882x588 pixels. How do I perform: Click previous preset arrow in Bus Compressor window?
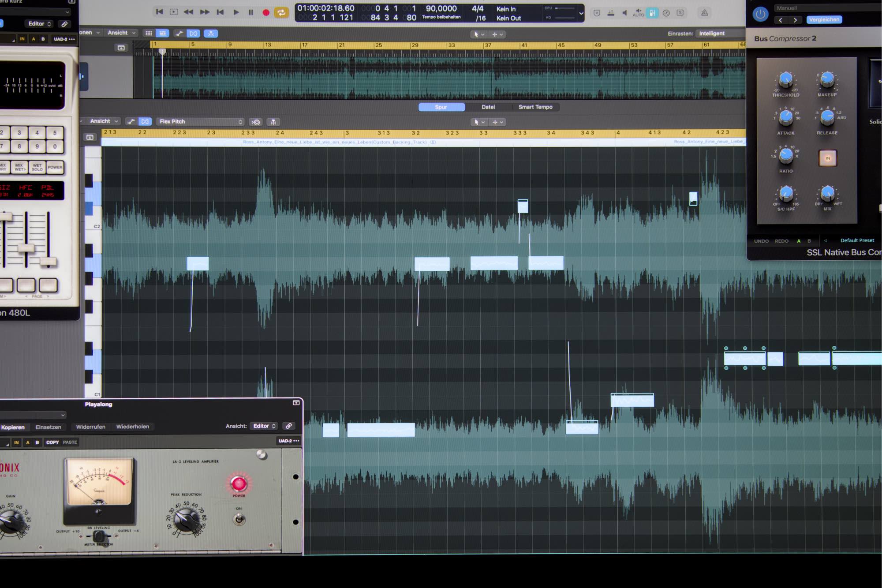pyautogui.click(x=781, y=20)
